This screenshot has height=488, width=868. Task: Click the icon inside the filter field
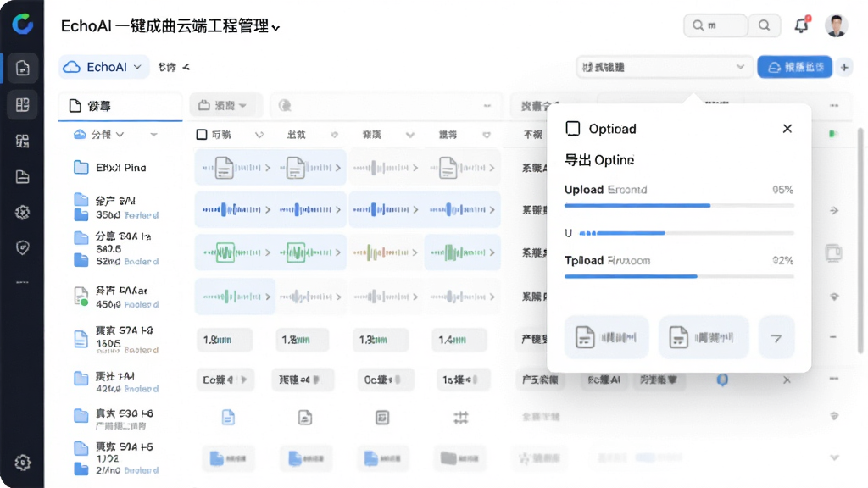[285, 106]
